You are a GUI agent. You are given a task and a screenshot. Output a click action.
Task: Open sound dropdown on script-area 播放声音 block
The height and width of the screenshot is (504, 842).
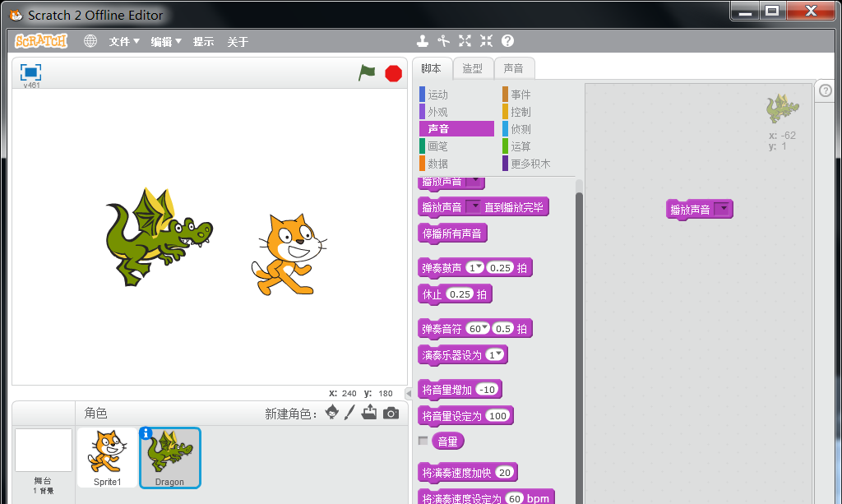click(721, 209)
